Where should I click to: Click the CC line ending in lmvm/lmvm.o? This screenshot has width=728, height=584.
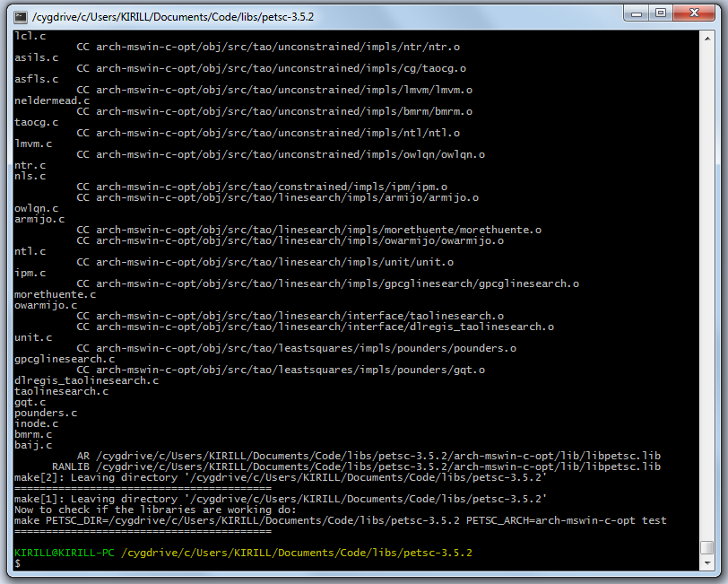coord(275,90)
